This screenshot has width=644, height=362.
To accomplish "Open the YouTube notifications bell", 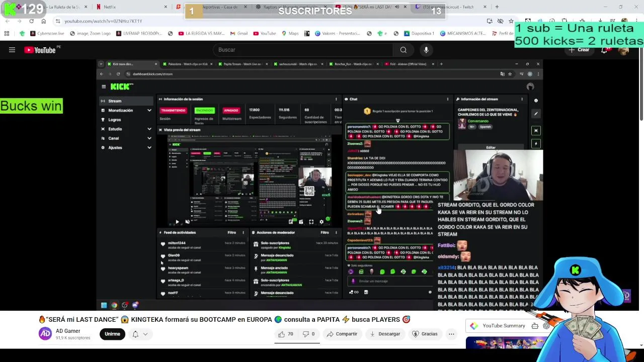I will (x=604, y=50).
